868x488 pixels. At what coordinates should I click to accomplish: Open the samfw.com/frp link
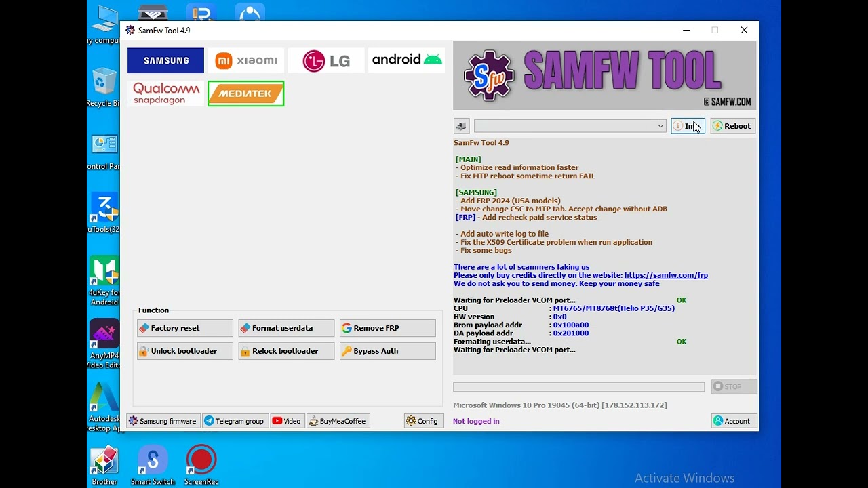tap(666, 275)
